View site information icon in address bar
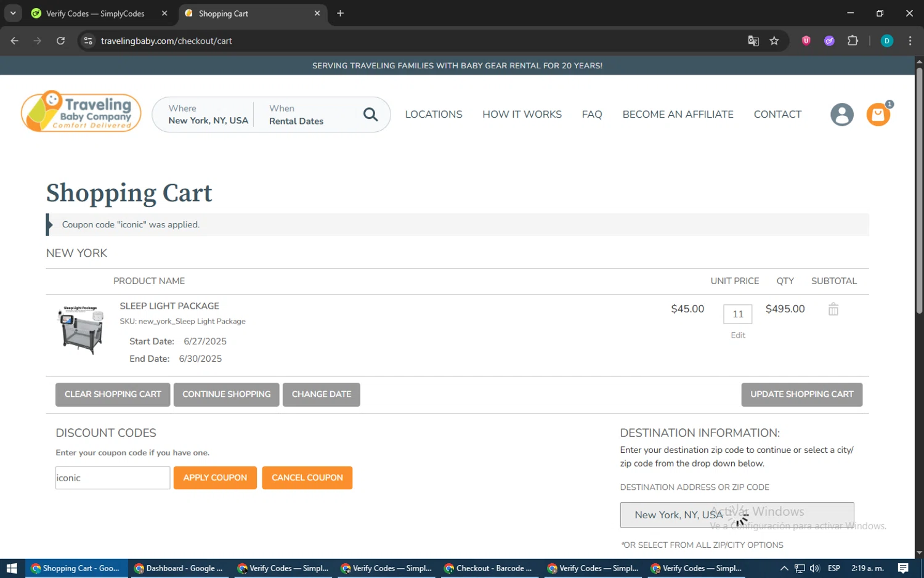 [x=88, y=41]
